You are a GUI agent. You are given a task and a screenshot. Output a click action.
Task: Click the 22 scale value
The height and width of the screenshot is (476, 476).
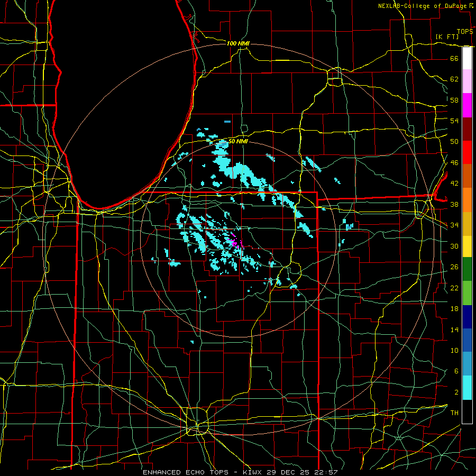454,288
